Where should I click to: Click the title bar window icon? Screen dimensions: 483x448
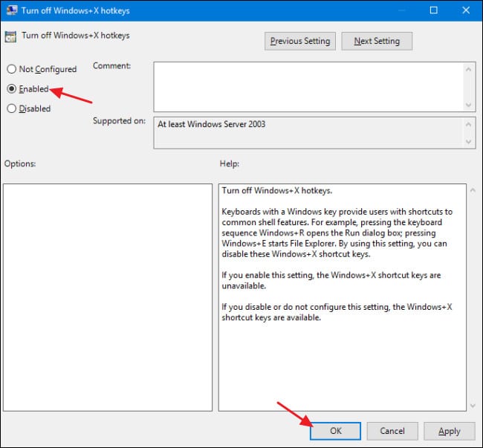[12, 10]
